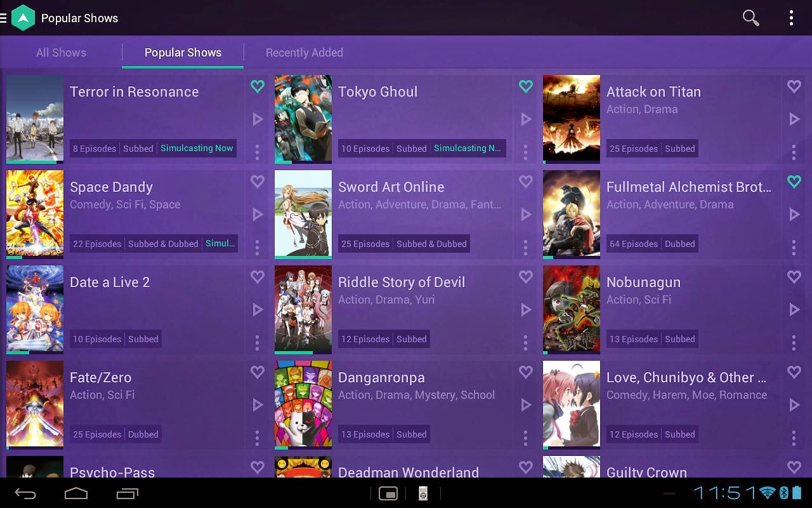Play Nobunagun
Screen dimensions: 812x508
[x=794, y=309]
